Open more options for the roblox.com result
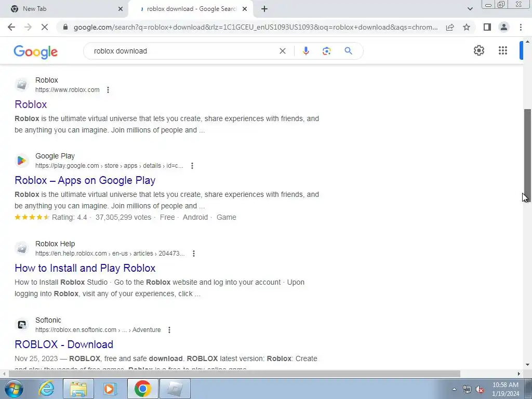This screenshot has width=532, height=399. tap(108, 90)
